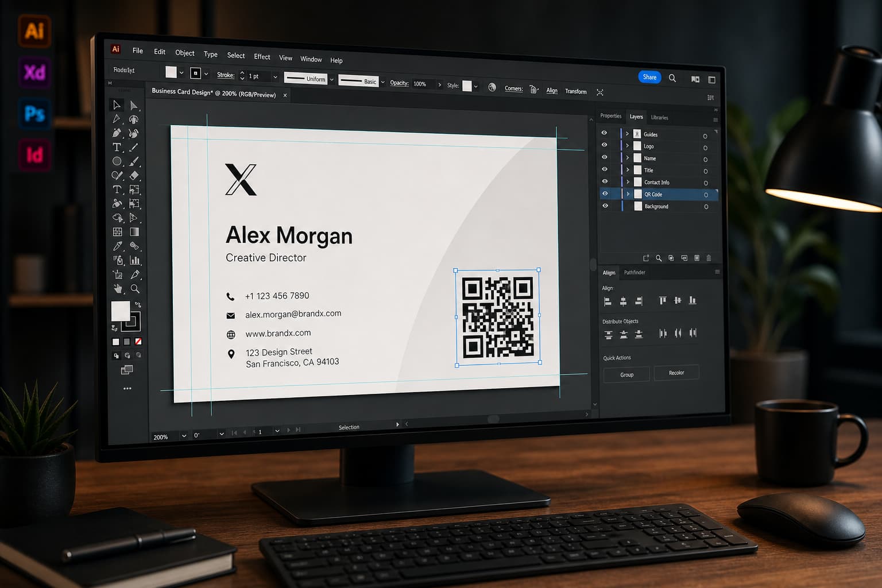Click the None red-slash swatch
The image size is (882, 588).
[x=138, y=342]
